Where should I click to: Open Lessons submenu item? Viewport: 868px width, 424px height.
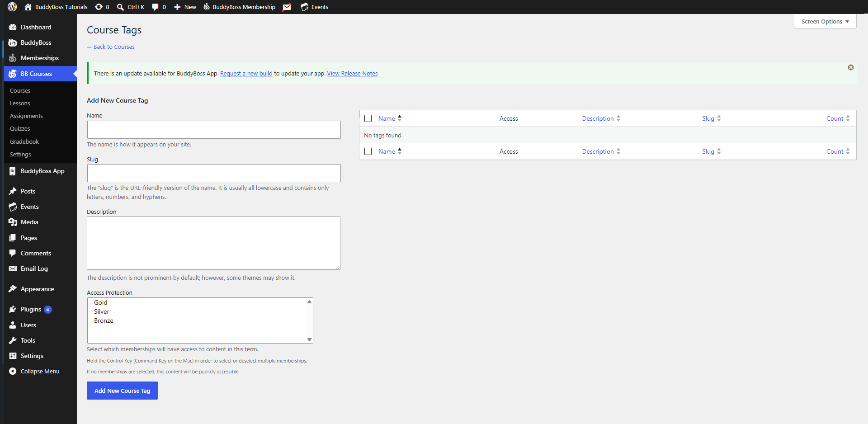pyautogui.click(x=20, y=103)
